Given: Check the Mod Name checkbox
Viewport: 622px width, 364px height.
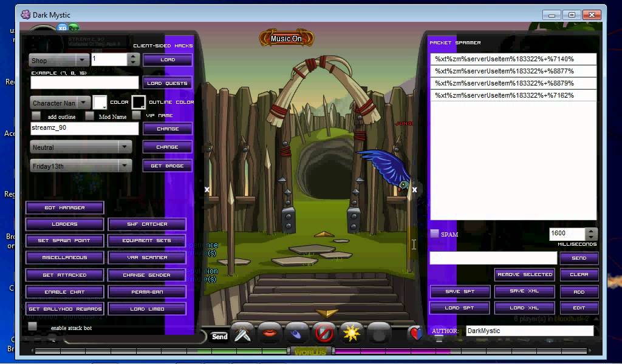Looking at the screenshot, I should pyautogui.click(x=90, y=116).
